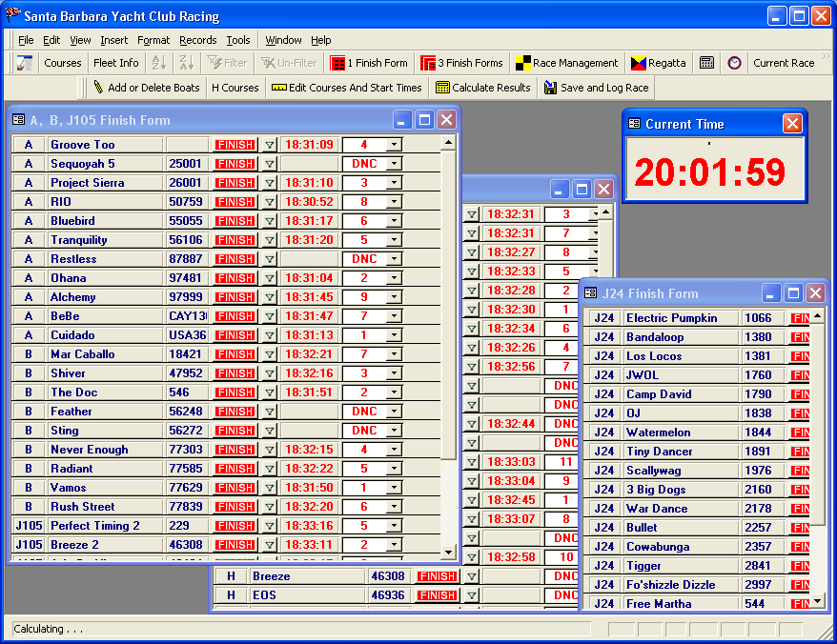Open Edit Courses And Start Times

(346, 88)
